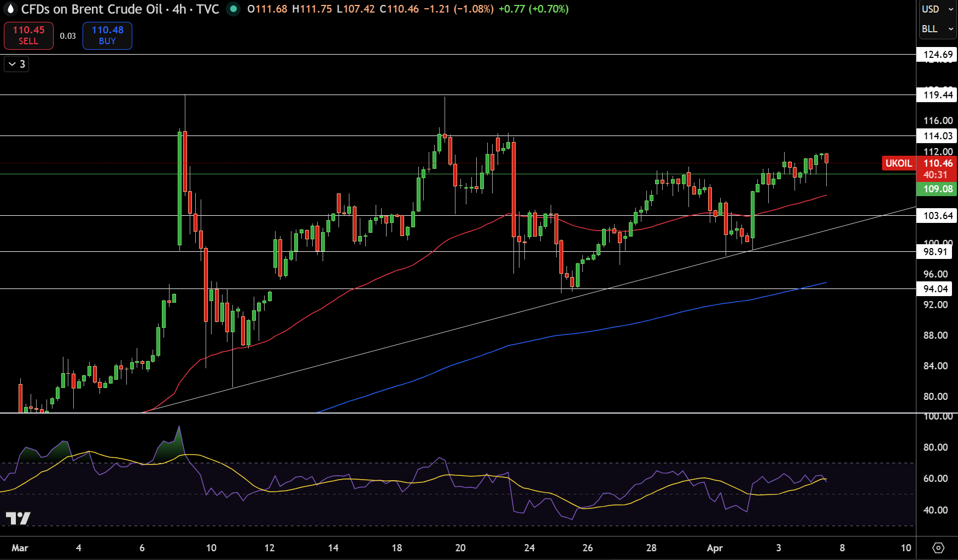Open the USD currency dropdown
958x560 pixels.
coord(937,9)
